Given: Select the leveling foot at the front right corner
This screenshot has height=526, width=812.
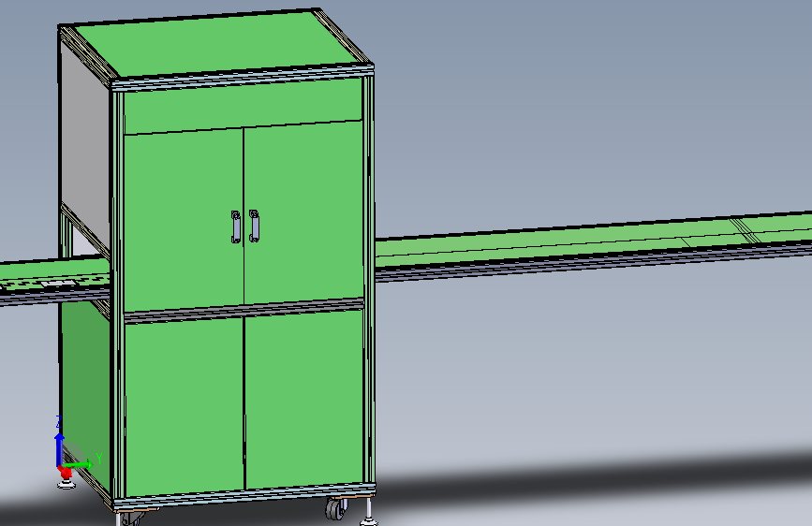Looking at the screenshot, I should point(369,512).
